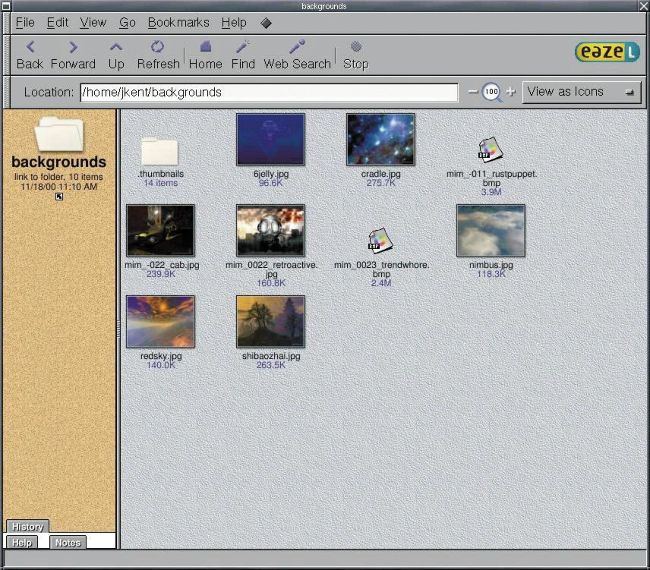Switch to the Notes sidebar tab
The image size is (650, 570).
68,542
